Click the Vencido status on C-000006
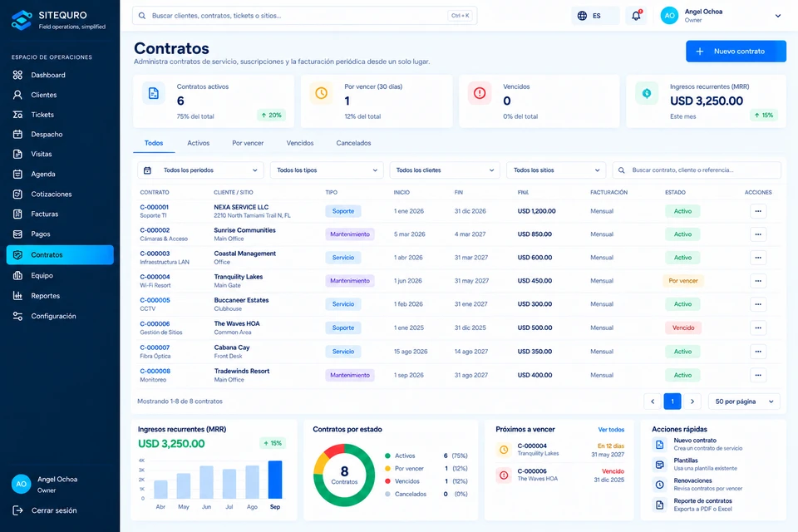The image size is (798, 532). point(683,328)
